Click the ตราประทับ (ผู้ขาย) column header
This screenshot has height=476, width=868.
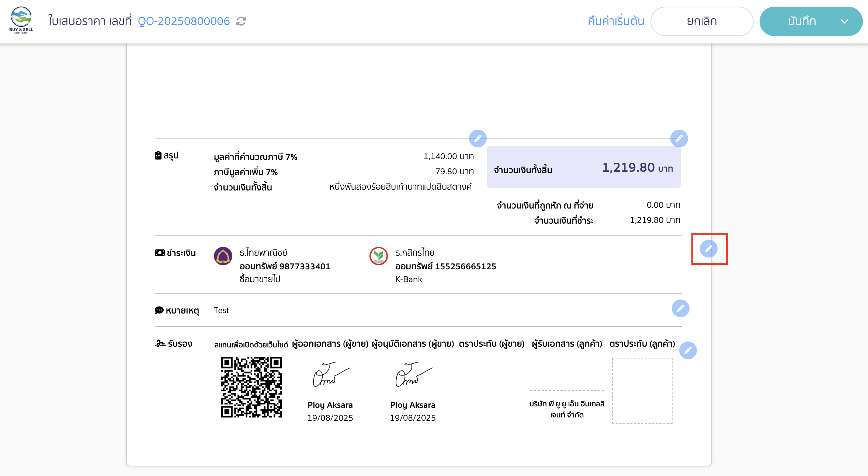(x=492, y=344)
